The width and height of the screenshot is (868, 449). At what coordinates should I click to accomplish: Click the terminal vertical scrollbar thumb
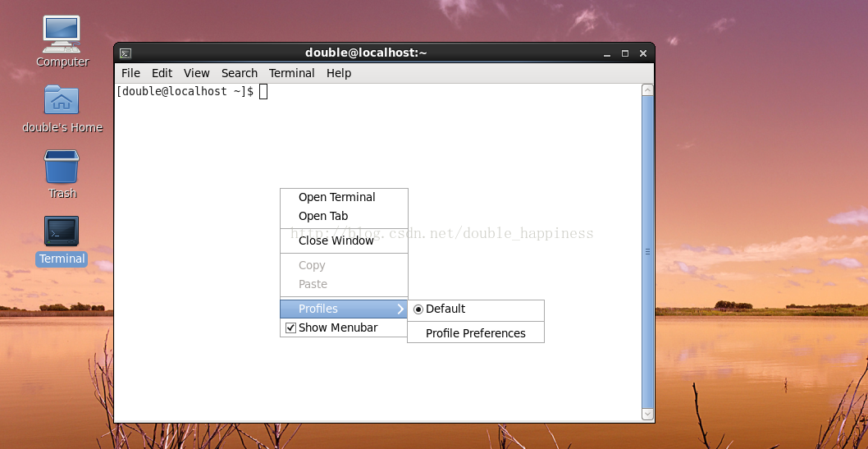pyautogui.click(x=647, y=251)
